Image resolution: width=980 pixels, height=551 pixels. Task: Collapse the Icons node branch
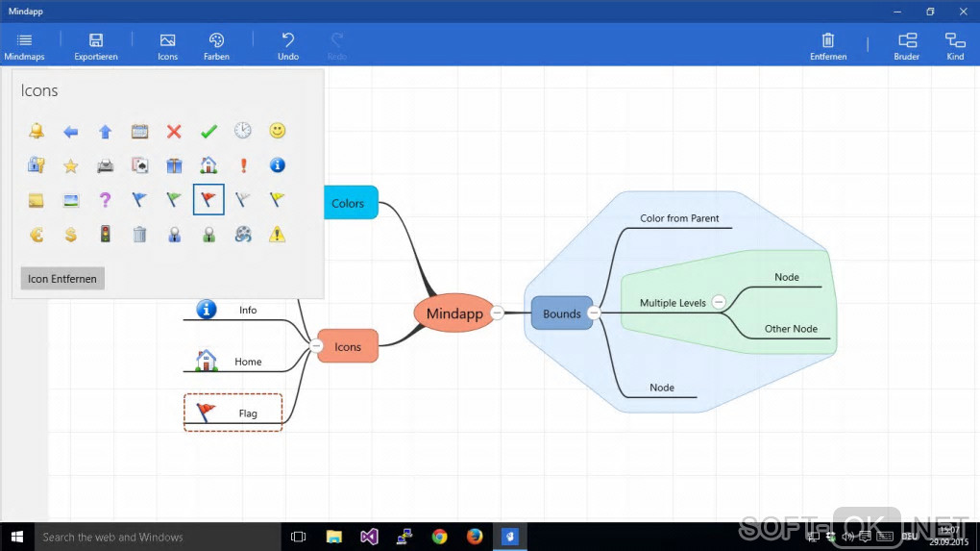[316, 345]
